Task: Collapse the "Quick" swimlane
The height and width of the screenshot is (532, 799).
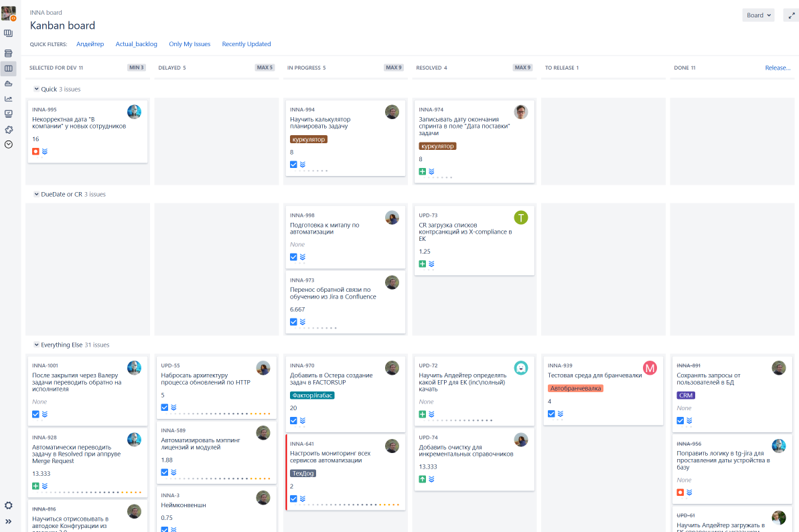Action: point(35,88)
